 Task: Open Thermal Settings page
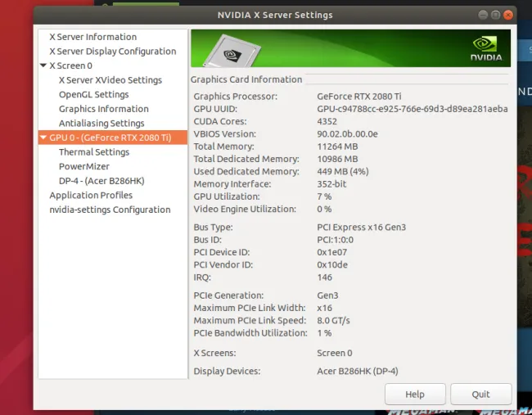[93, 152]
